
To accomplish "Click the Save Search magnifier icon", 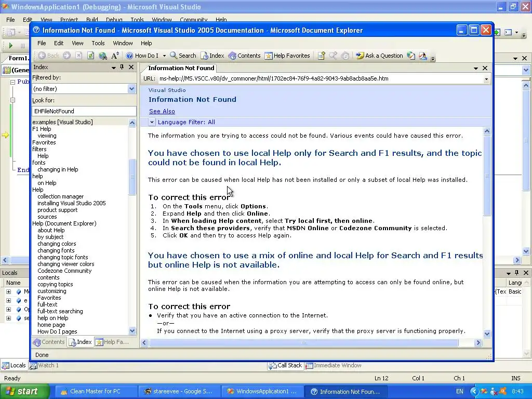I will point(333,56).
